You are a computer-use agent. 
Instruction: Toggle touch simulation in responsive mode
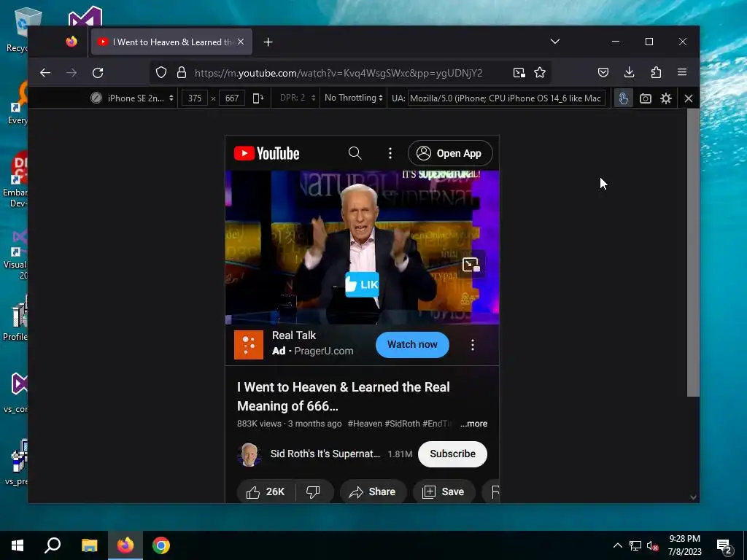pyautogui.click(x=623, y=98)
